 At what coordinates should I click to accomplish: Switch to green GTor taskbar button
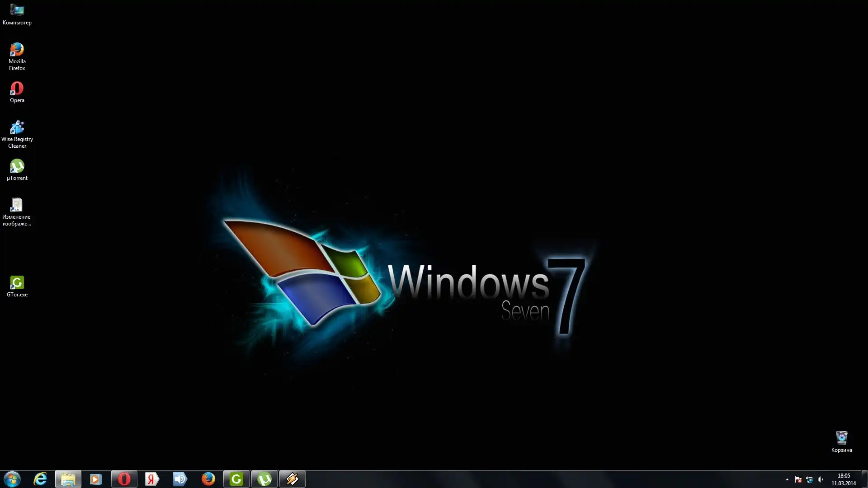click(236, 479)
